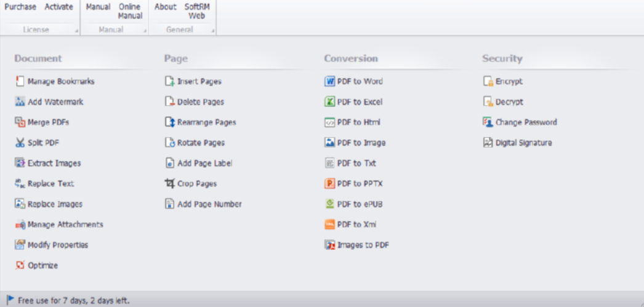The image size is (644, 307).
Task: Open the Online Manual
Action: 130,12
